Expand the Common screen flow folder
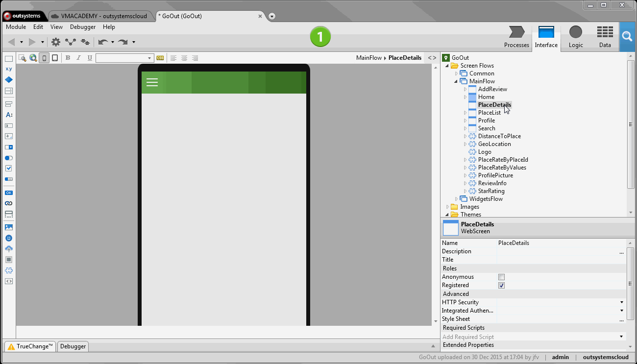The width and height of the screenshot is (637, 364). pyautogui.click(x=457, y=73)
